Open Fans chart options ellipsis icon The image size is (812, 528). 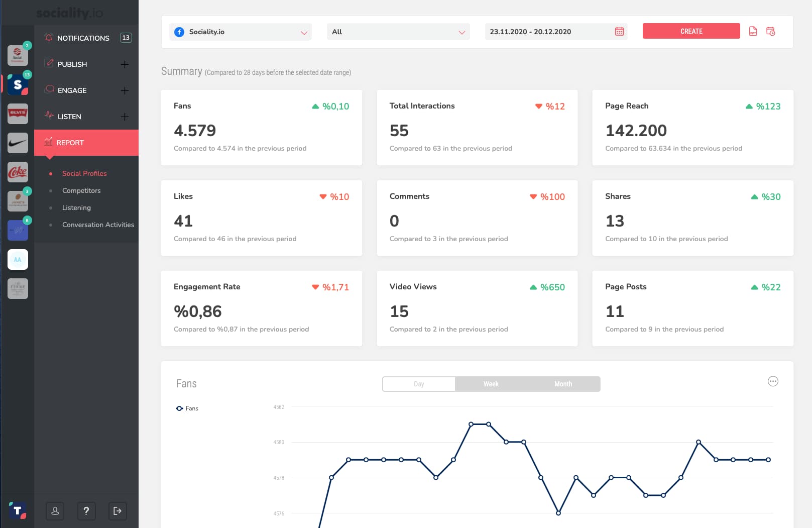click(x=773, y=381)
